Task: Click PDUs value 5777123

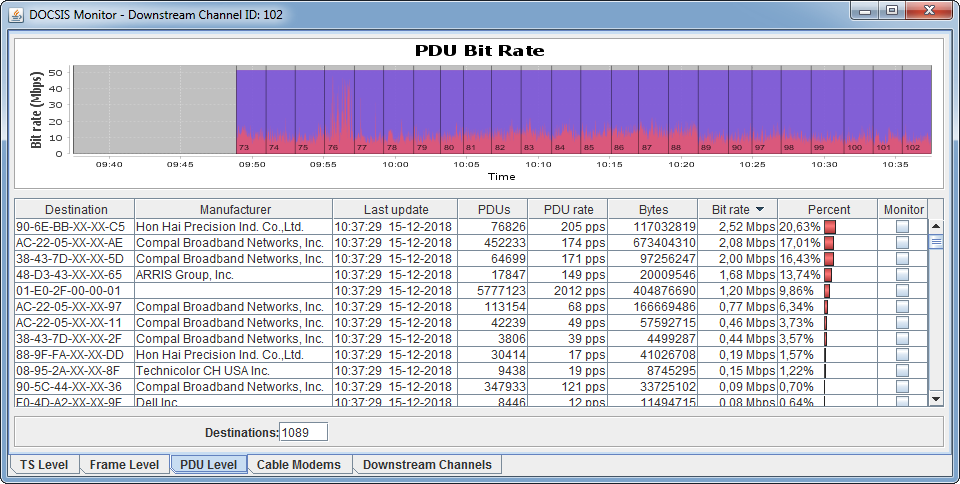Action: click(493, 291)
